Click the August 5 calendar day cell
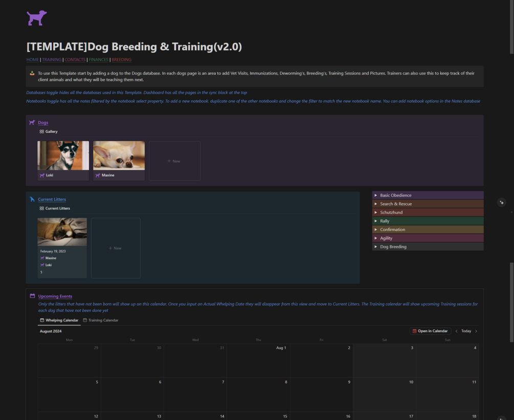The height and width of the screenshot is (420, 514). [x=69, y=395]
